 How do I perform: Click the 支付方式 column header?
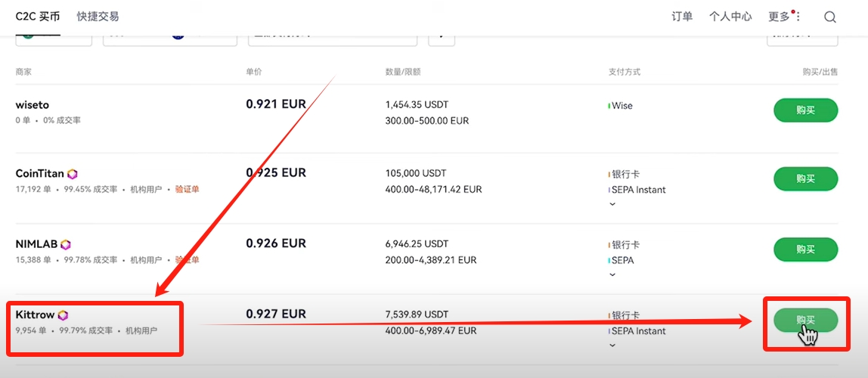[625, 72]
